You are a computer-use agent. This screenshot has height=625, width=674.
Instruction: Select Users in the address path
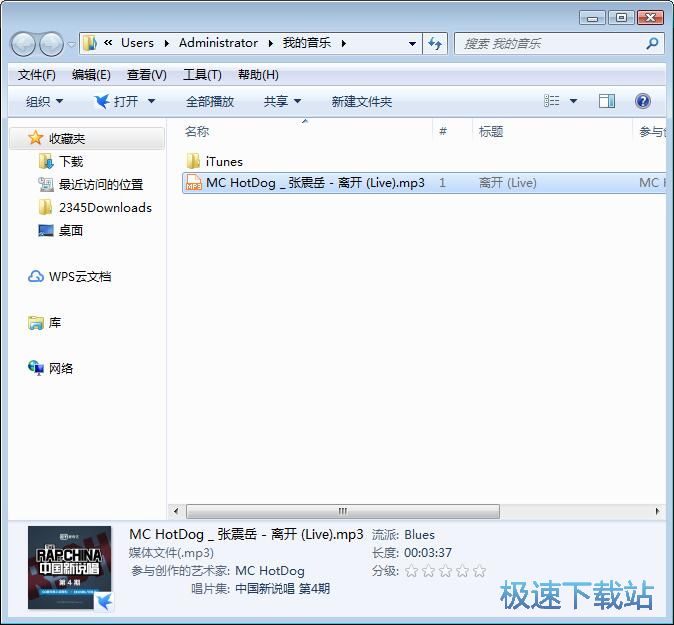coord(137,43)
